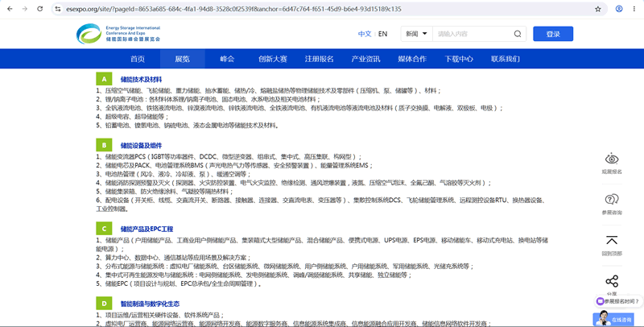This screenshot has width=644, height=327.
Task: Click the blue 登录 button
Action: (553, 34)
